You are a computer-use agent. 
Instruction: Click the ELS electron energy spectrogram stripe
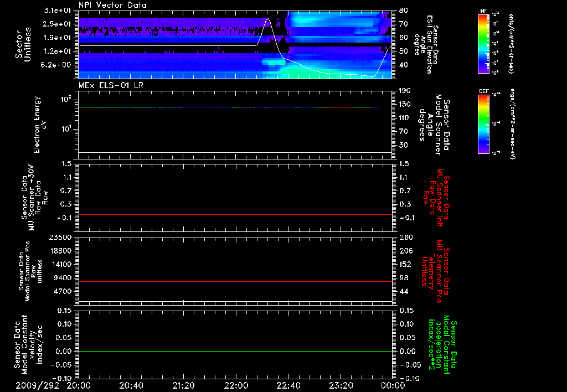coord(229,107)
